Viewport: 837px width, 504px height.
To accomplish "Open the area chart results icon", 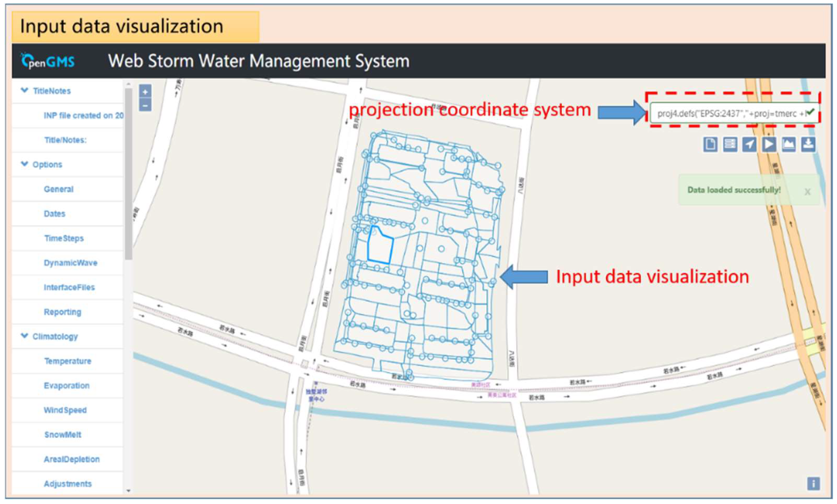I will pos(788,145).
